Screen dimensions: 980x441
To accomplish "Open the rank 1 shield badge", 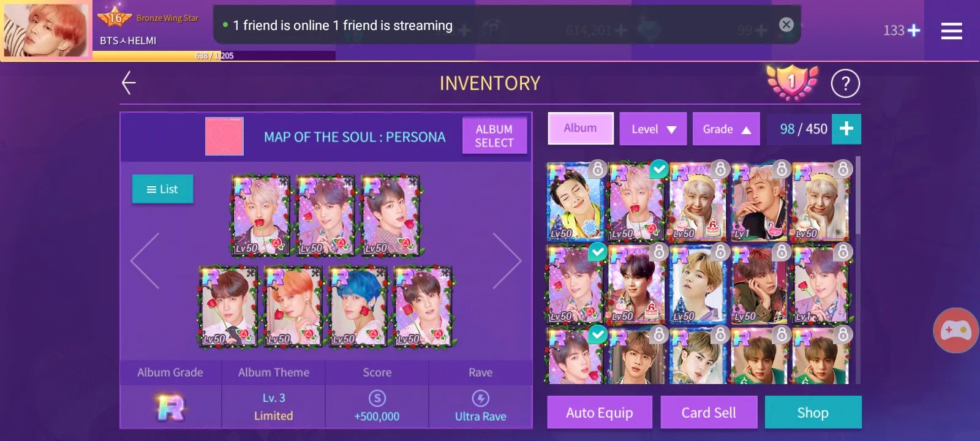I will [x=792, y=82].
